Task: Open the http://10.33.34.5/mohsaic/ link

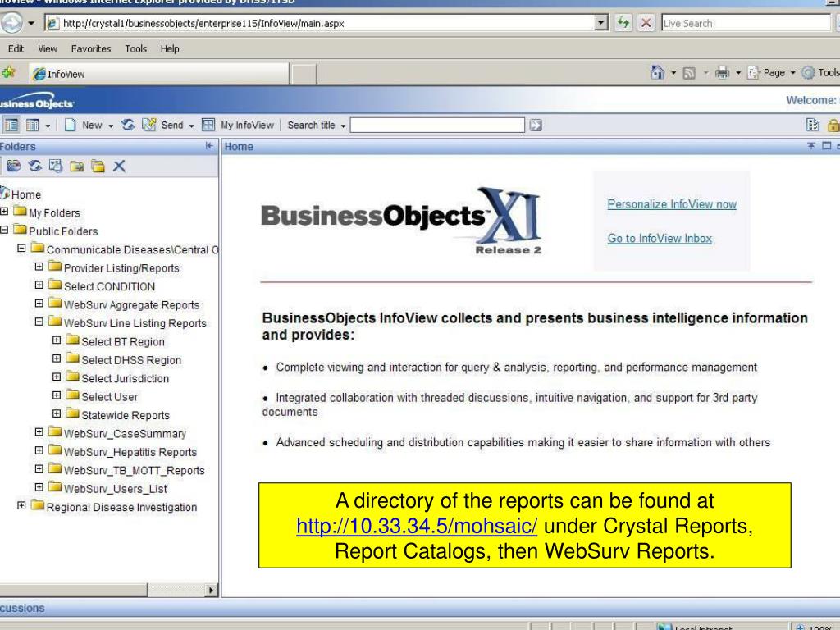Action: [x=417, y=526]
